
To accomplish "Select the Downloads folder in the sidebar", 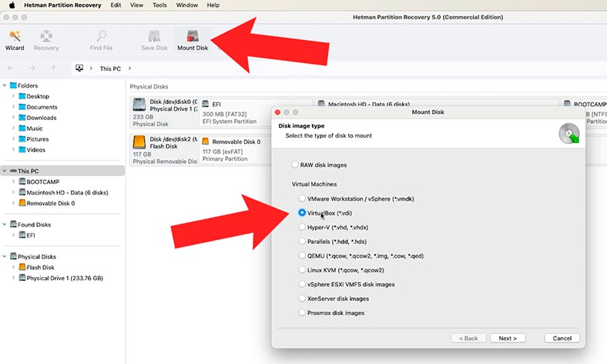I will [42, 118].
